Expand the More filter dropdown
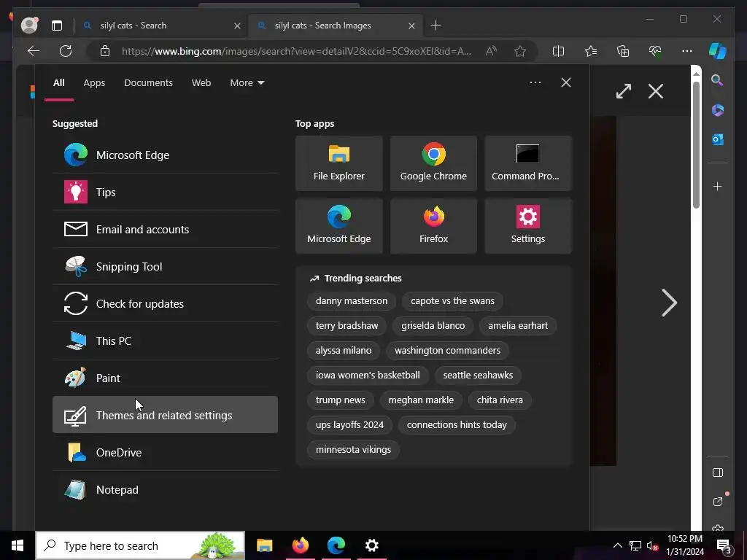Screen dimensions: 747x560 [x=247, y=83]
